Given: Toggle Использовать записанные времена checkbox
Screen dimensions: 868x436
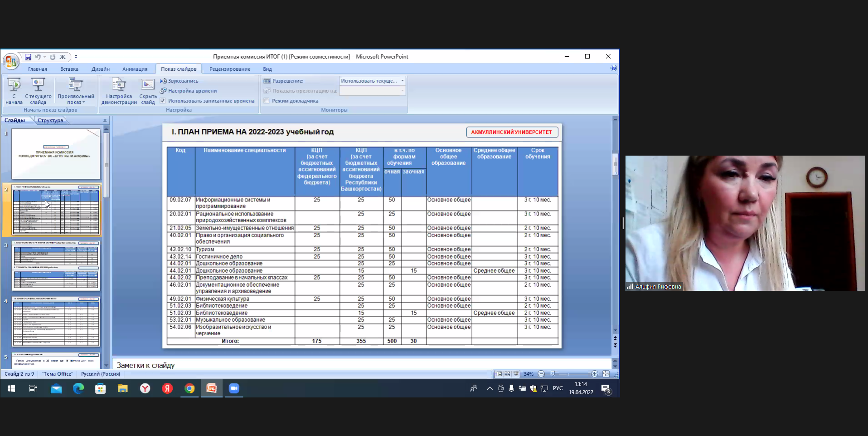Looking at the screenshot, I should pyautogui.click(x=163, y=101).
